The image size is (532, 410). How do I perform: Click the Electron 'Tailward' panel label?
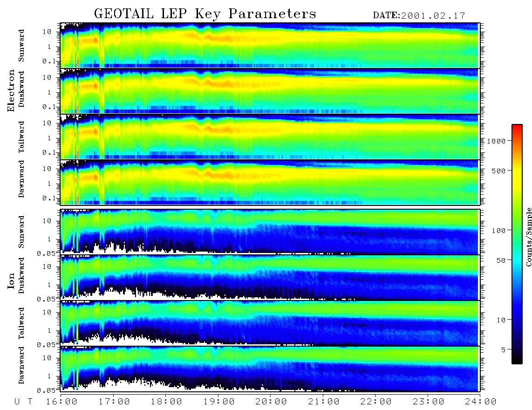21,137
